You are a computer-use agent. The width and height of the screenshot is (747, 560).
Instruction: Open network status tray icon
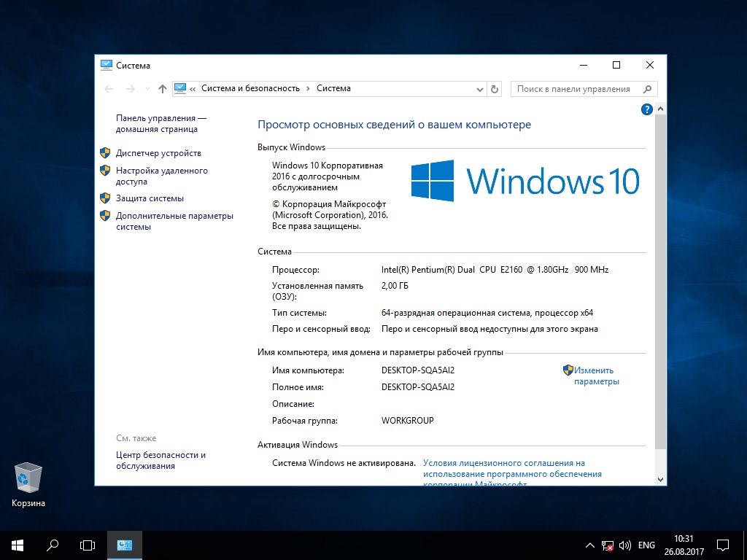tap(608, 545)
